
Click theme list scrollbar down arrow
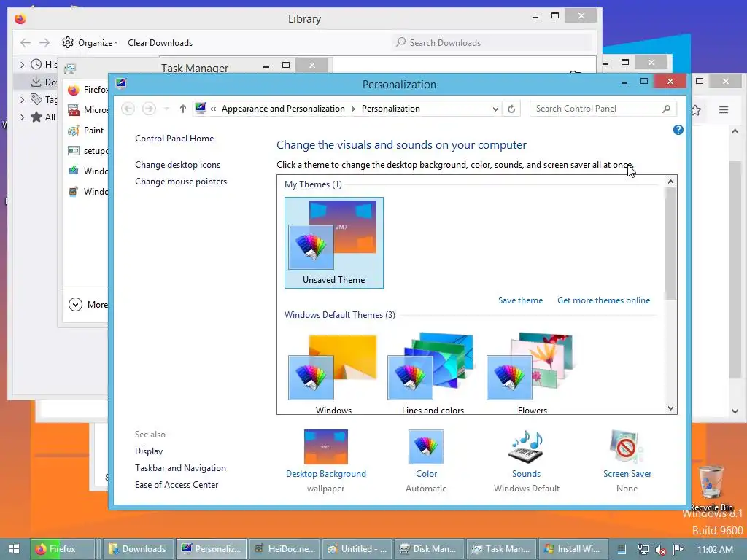point(671,408)
